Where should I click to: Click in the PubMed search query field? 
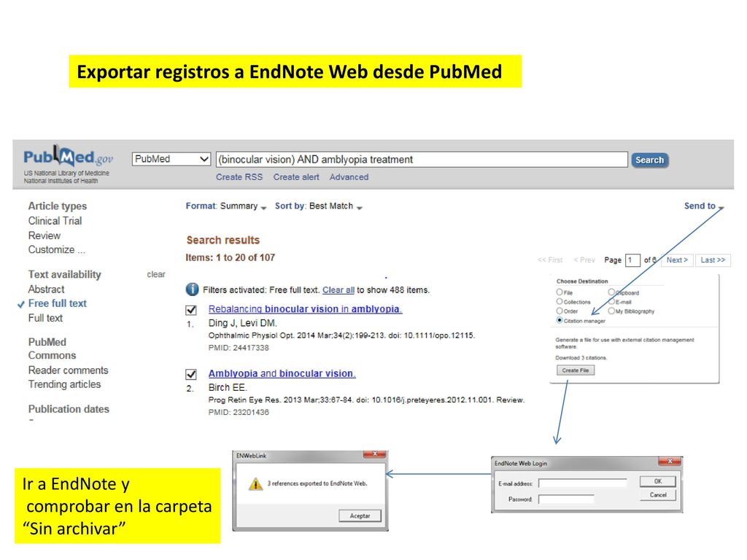tap(422, 160)
